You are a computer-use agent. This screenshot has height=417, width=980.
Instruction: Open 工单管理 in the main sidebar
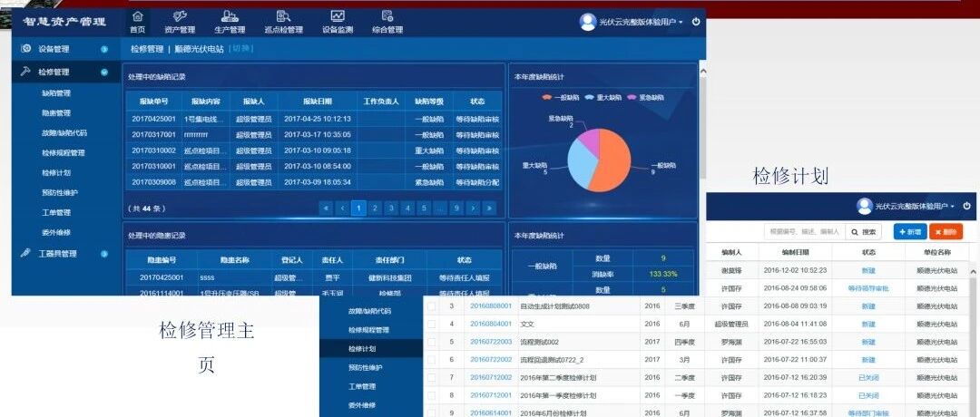pos(56,213)
